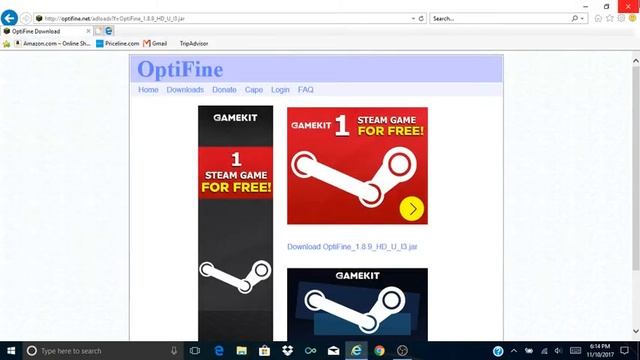Click the Cortana microphone icon
The height and width of the screenshot is (360, 640).
pyautogui.click(x=174, y=351)
